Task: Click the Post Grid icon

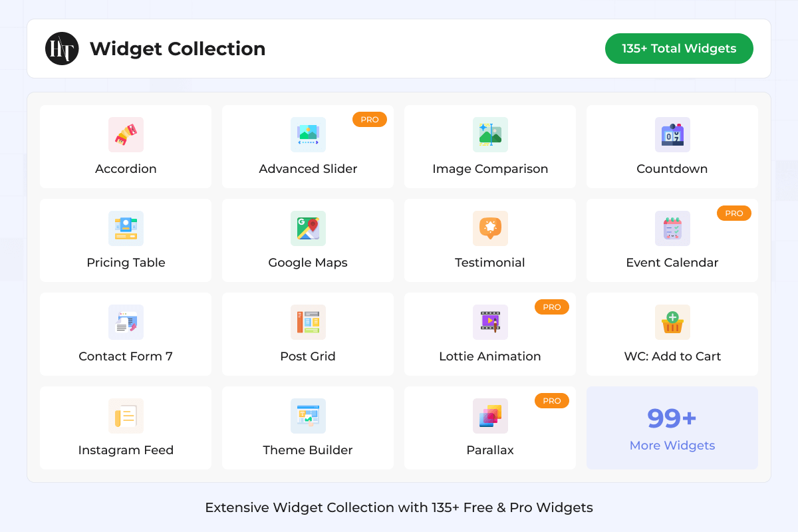Action: [x=308, y=322]
